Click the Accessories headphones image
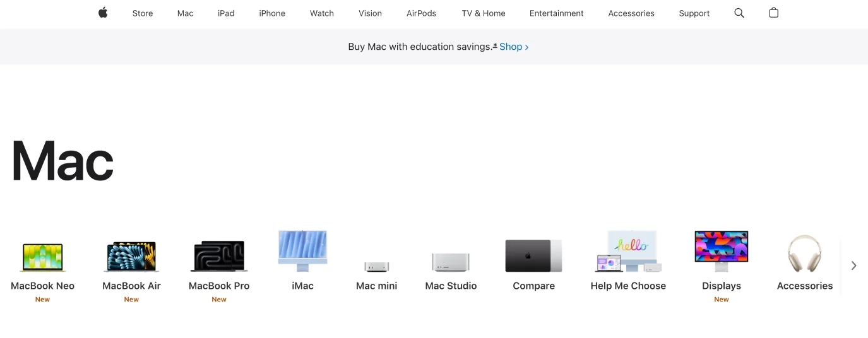This screenshot has height=338, width=868. pyautogui.click(x=805, y=253)
